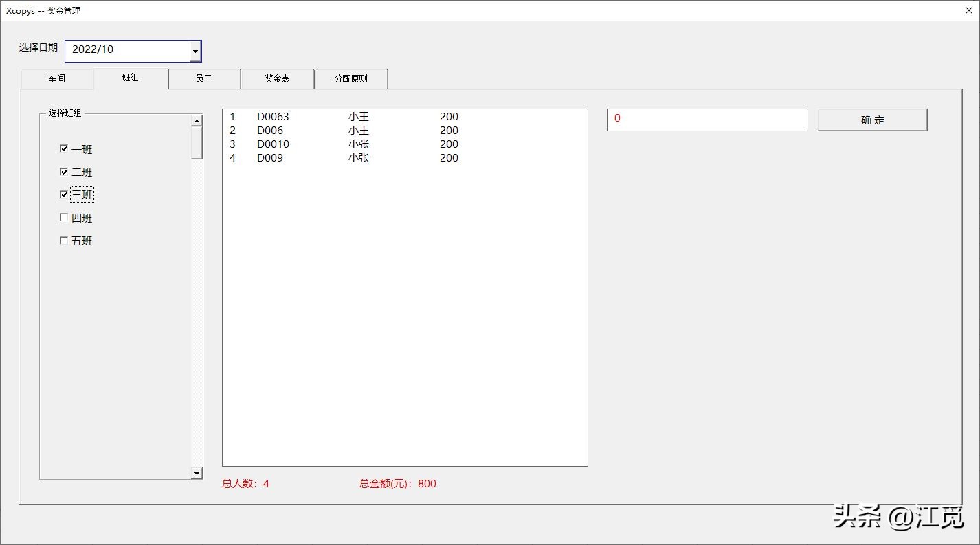Image resolution: width=980 pixels, height=545 pixels.
Task: Check the 五班 checkbox
Action: (x=64, y=241)
